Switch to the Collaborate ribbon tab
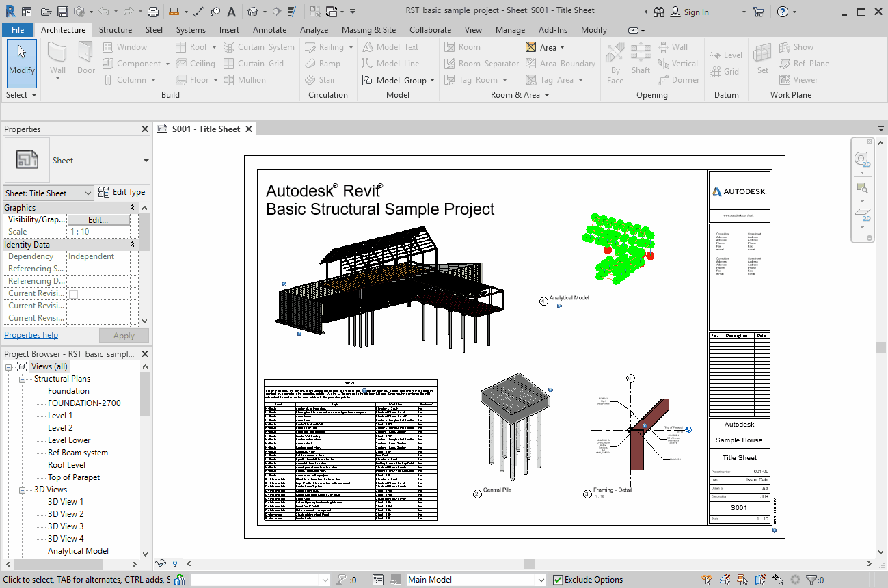The image size is (888, 588). (x=430, y=29)
